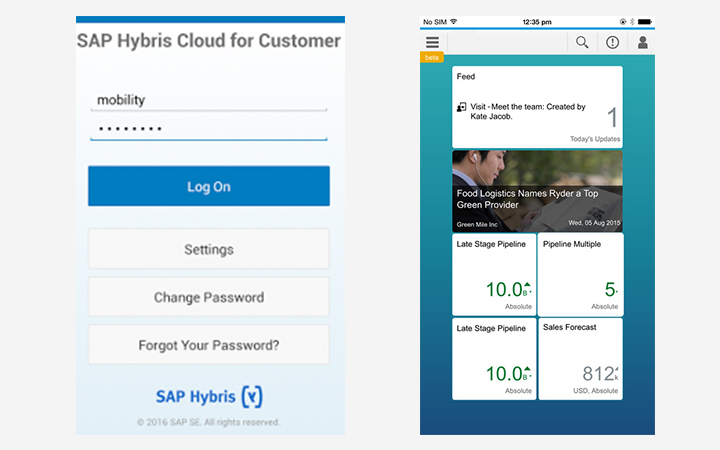Image resolution: width=720 pixels, height=450 pixels.
Task: Choose Change Password
Action: [x=209, y=297]
